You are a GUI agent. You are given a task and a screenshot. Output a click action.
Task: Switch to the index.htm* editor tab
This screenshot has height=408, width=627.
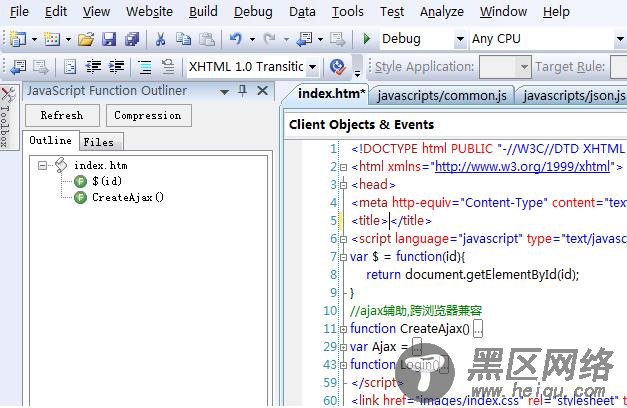click(x=331, y=94)
